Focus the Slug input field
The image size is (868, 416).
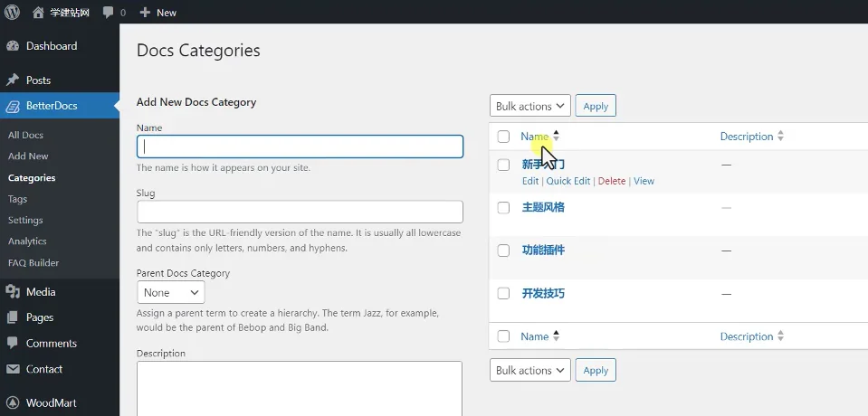300,212
